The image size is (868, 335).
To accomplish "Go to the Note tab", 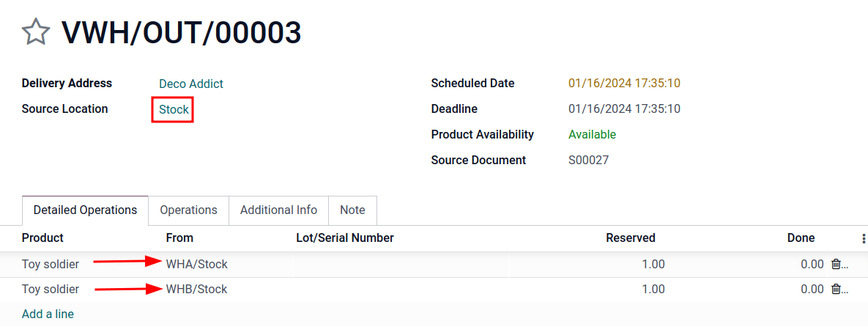I will coord(352,210).
